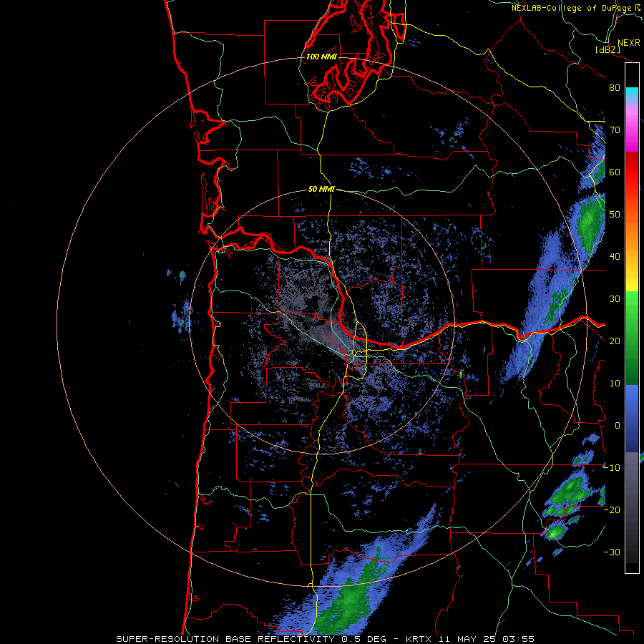644x644 pixels.
Task: Click the "60" value on dBZ scale
Action: click(x=615, y=172)
